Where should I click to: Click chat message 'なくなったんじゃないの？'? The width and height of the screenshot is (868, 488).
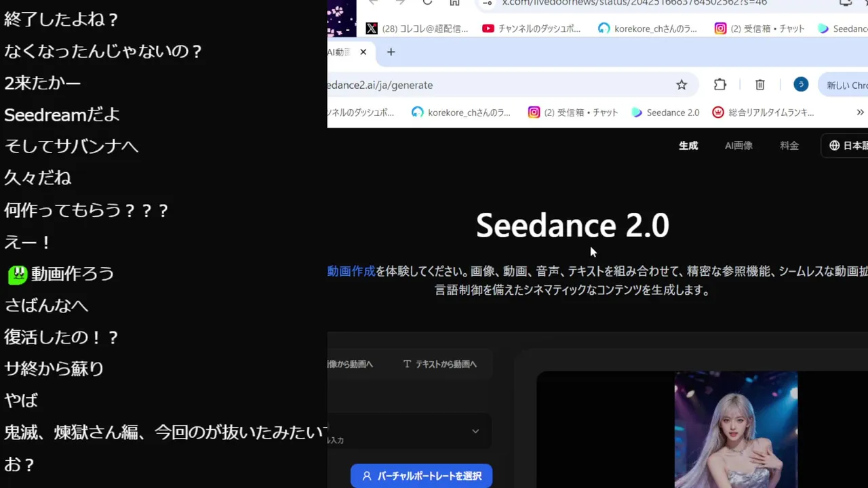pyautogui.click(x=103, y=52)
